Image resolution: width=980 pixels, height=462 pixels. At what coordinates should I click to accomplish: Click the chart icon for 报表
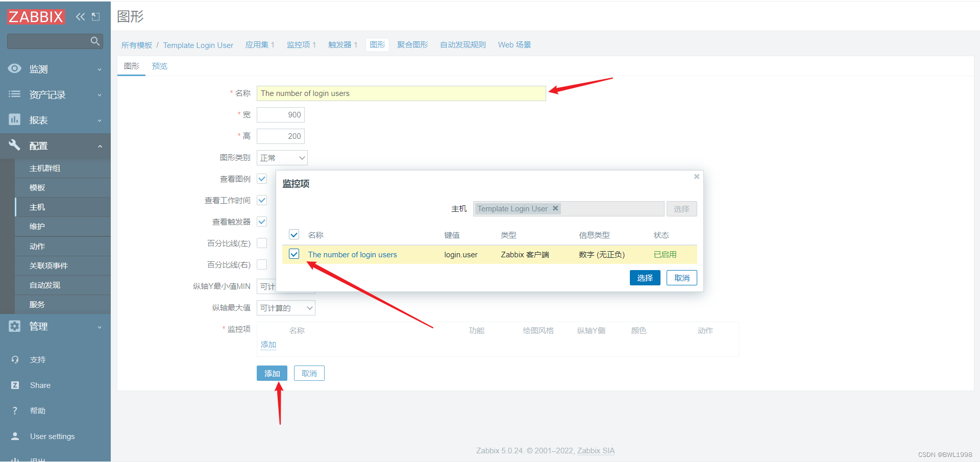tap(15, 119)
